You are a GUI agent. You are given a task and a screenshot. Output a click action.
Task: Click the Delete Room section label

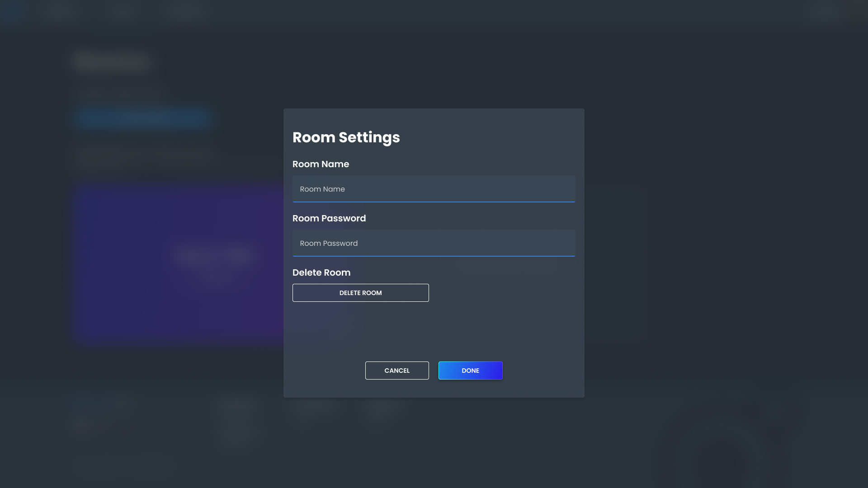(x=321, y=272)
